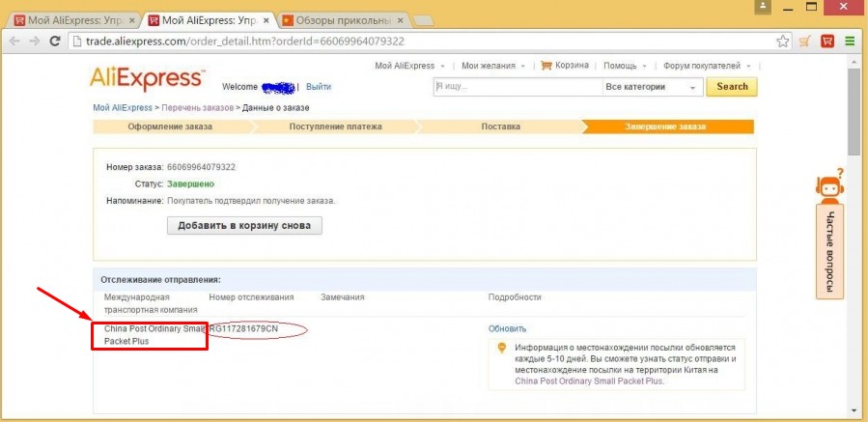This screenshot has width=868, height=422.
Task: Open the red AliExpress extension icon
Action: point(827,41)
